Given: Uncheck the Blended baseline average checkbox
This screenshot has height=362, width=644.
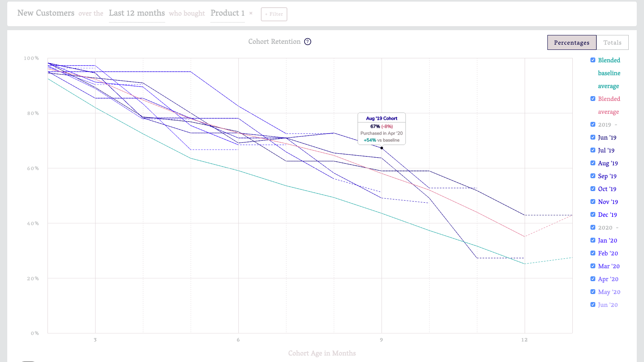Looking at the screenshot, I should pyautogui.click(x=593, y=60).
